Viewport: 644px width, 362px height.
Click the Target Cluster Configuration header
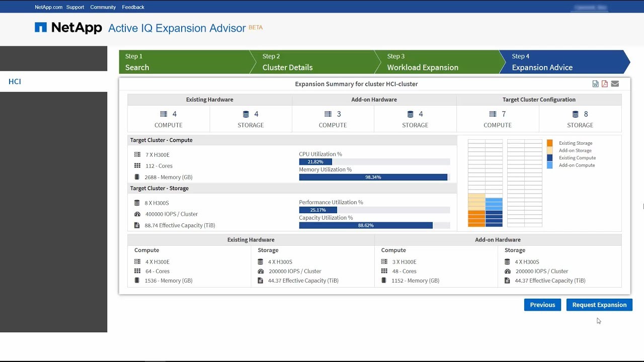[539, 100]
